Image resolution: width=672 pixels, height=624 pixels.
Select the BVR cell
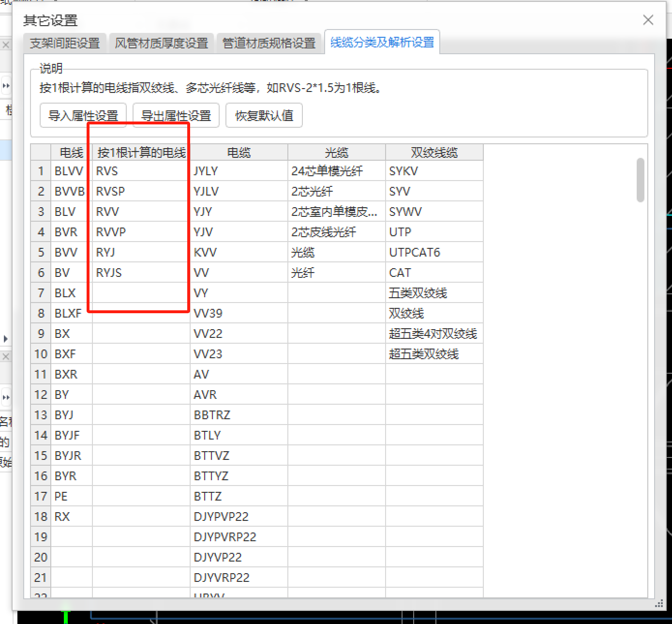click(72, 232)
